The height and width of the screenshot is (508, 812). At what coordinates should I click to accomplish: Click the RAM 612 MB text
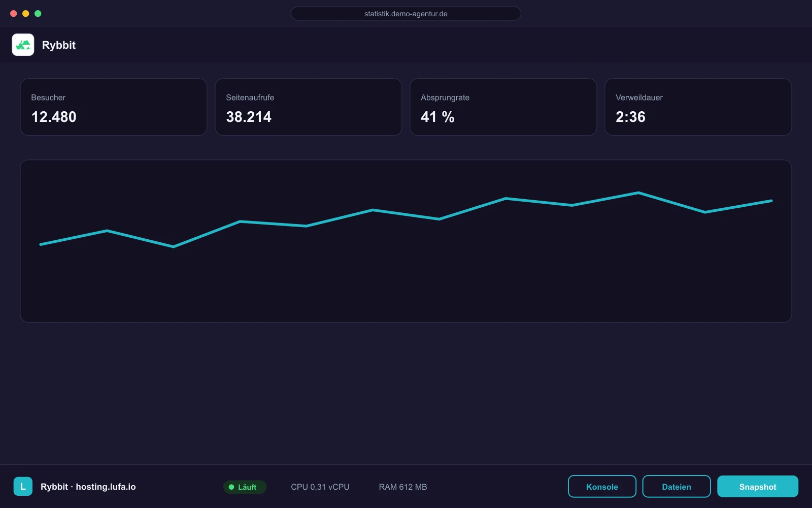[x=403, y=487]
